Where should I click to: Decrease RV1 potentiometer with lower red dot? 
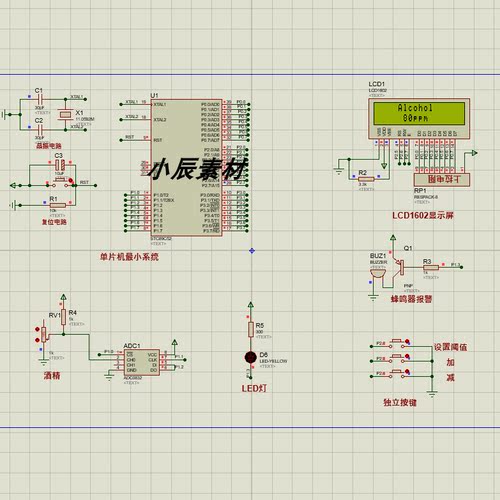click(x=37, y=340)
